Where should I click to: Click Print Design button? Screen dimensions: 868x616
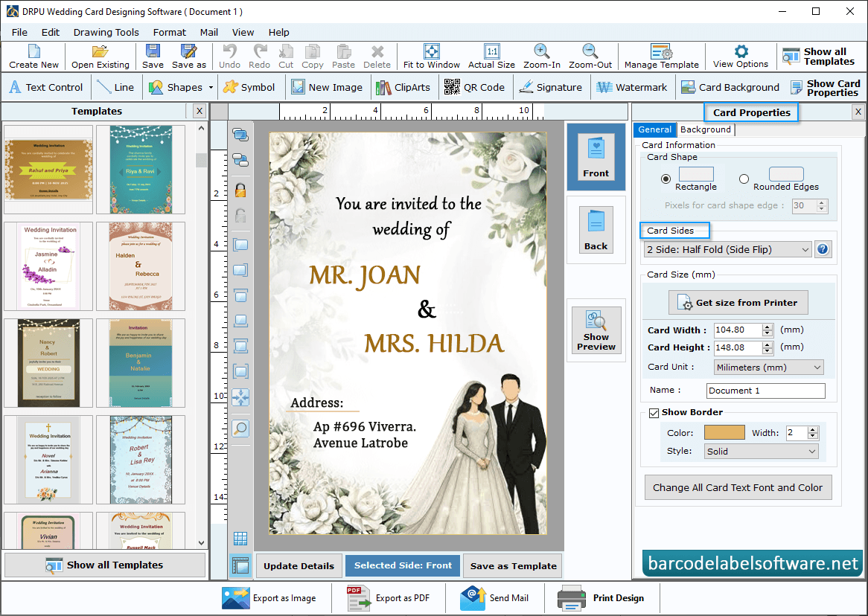601,598
